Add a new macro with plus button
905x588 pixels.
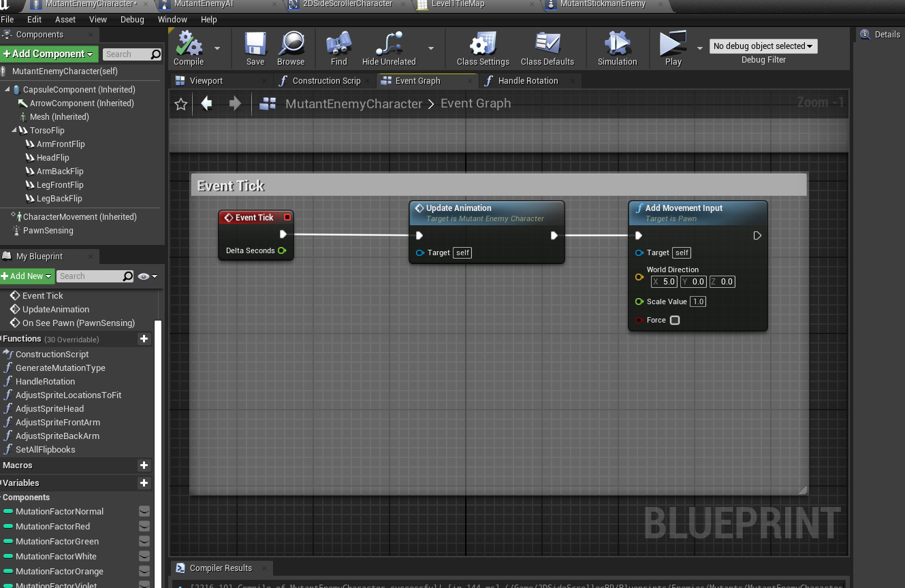pyautogui.click(x=144, y=465)
